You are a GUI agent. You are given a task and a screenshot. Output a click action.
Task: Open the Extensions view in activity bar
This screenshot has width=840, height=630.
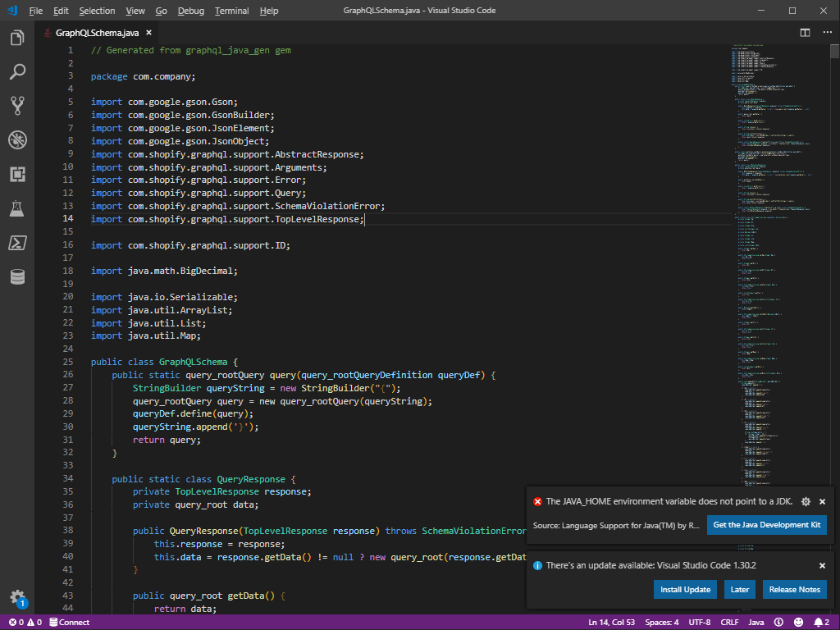click(x=17, y=174)
